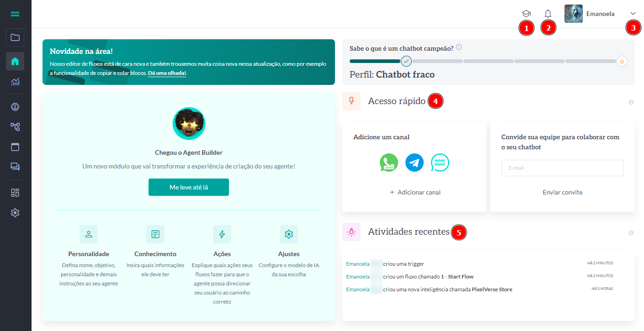Image resolution: width=644 pixels, height=331 pixels.
Task: Click the graduation cap academy icon
Action: pos(526,13)
